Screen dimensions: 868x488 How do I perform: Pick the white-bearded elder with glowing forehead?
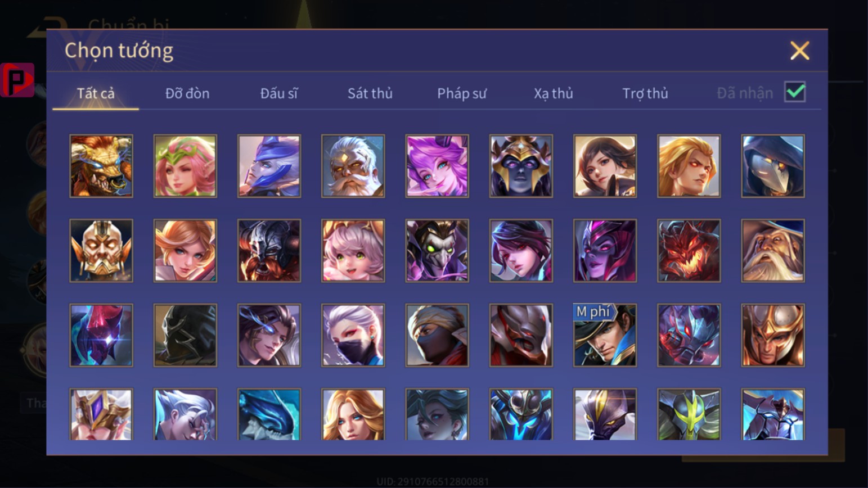[353, 166]
